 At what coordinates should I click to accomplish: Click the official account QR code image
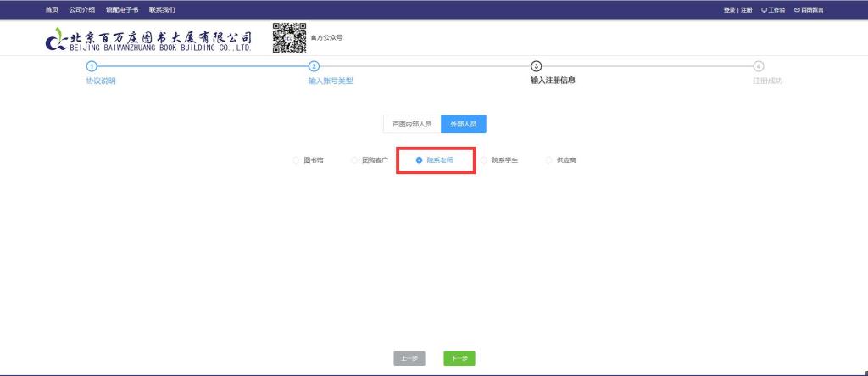(289, 38)
